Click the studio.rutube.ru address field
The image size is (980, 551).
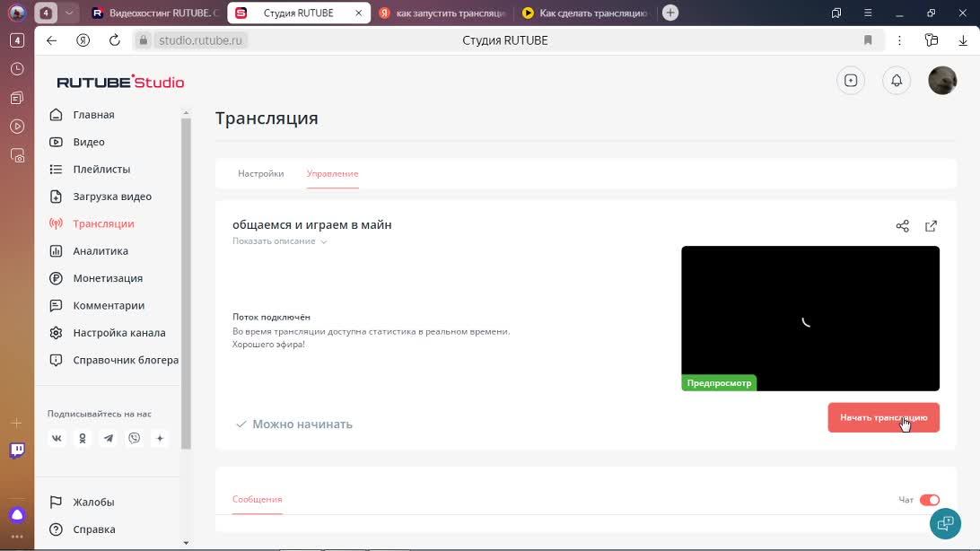pos(200,40)
